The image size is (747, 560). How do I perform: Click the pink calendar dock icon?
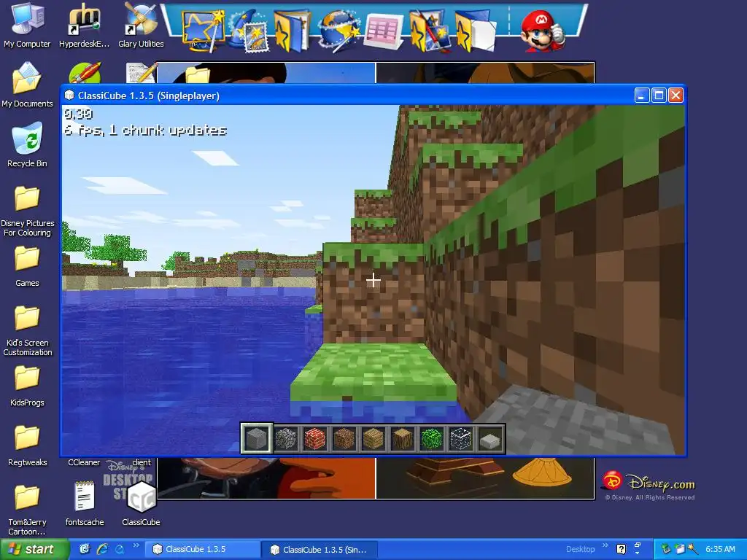tap(384, 31)
